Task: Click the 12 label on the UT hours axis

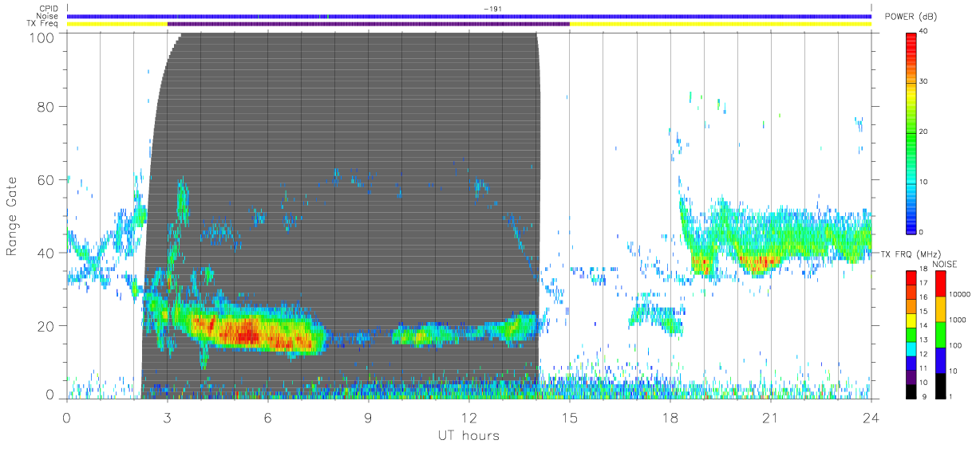Action: [469, 416]
